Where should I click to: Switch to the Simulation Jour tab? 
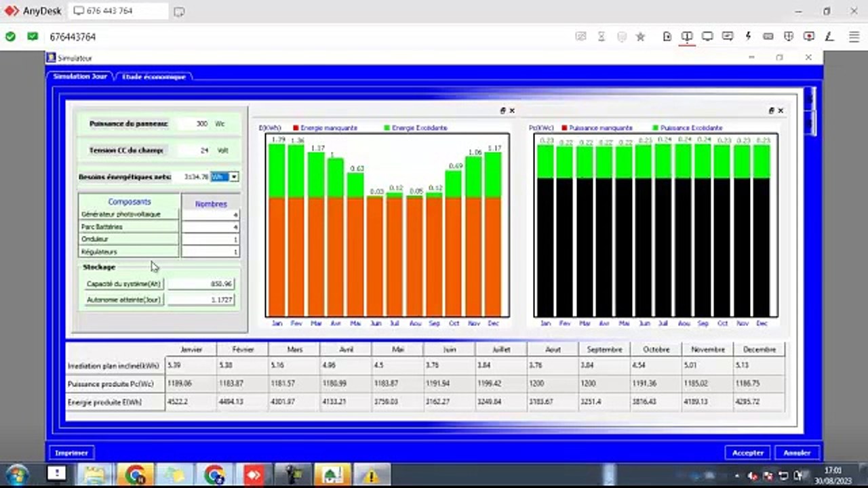point(80,77)
